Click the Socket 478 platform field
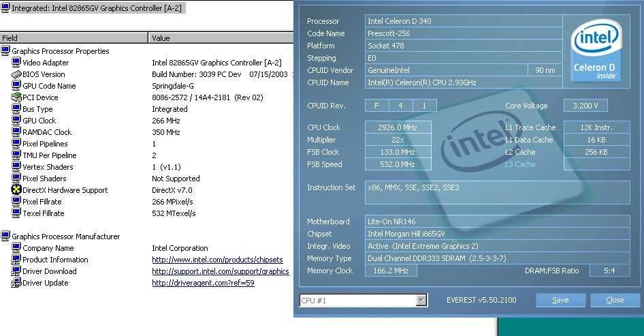 click(464, 46)
